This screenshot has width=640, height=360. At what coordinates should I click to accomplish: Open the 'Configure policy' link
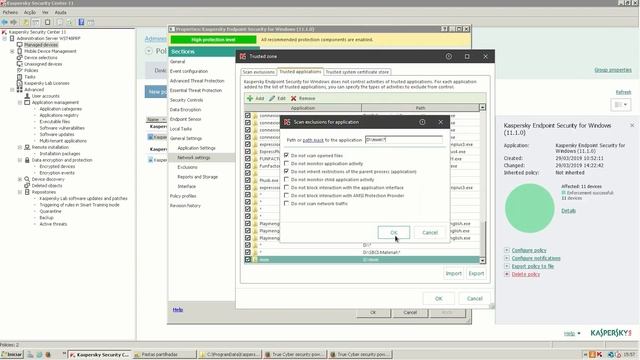tap(529, 250)
